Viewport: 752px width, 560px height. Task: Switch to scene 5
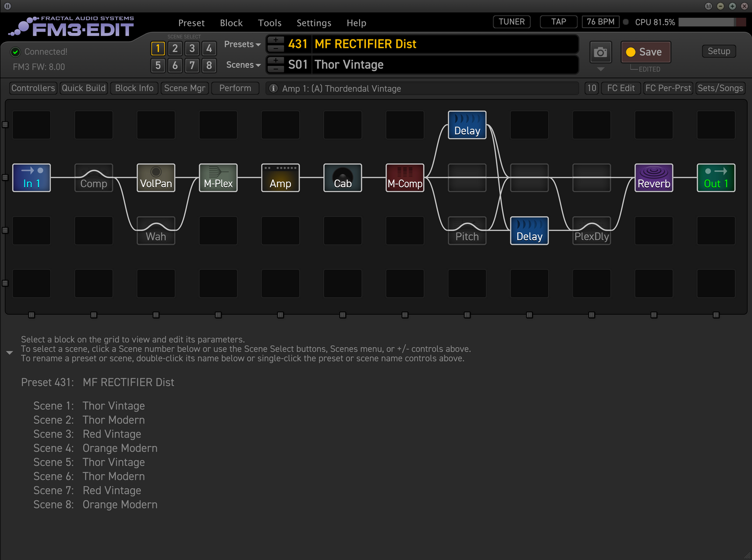coord(158,65)
